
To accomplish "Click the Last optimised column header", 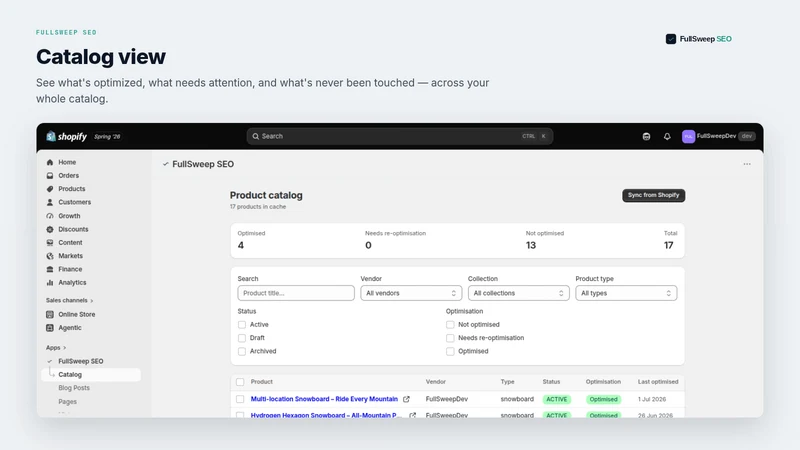I will pyautogui.click(x=658, y=382).
